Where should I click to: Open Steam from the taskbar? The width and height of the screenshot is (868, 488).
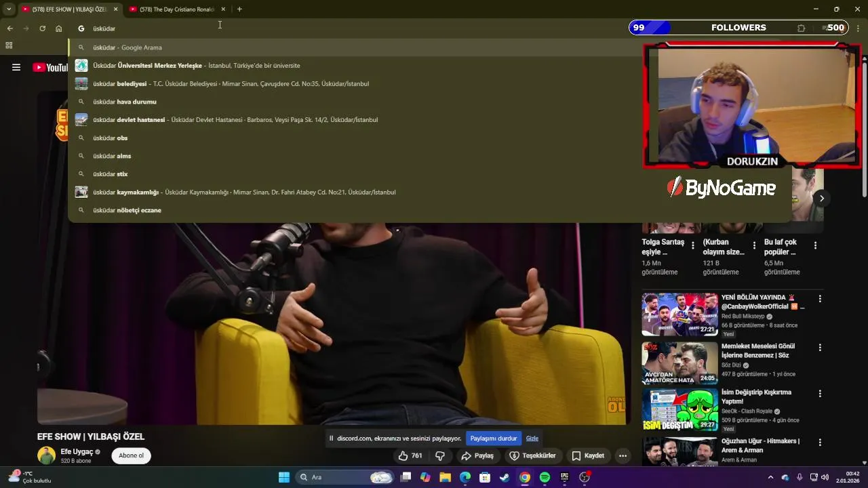[x=505, y=477]
